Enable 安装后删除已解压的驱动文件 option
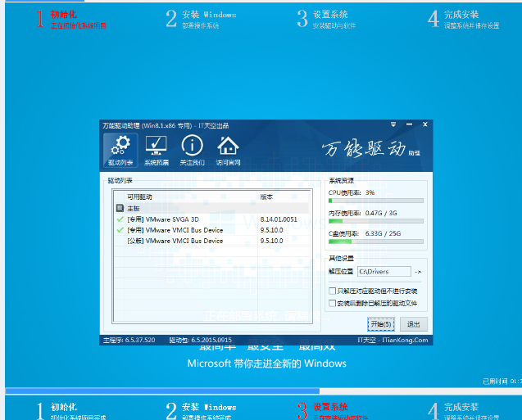This screenshot has height=420, width=522. click(332, 303)
